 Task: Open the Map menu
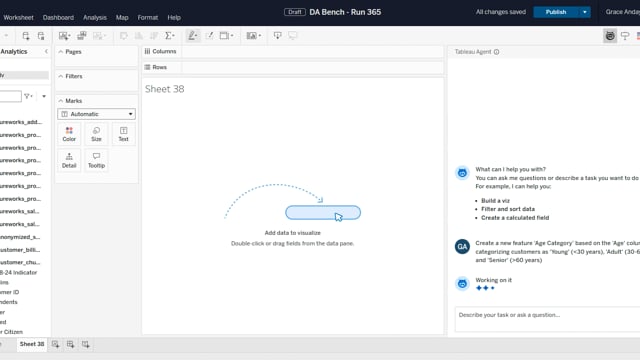122,18
